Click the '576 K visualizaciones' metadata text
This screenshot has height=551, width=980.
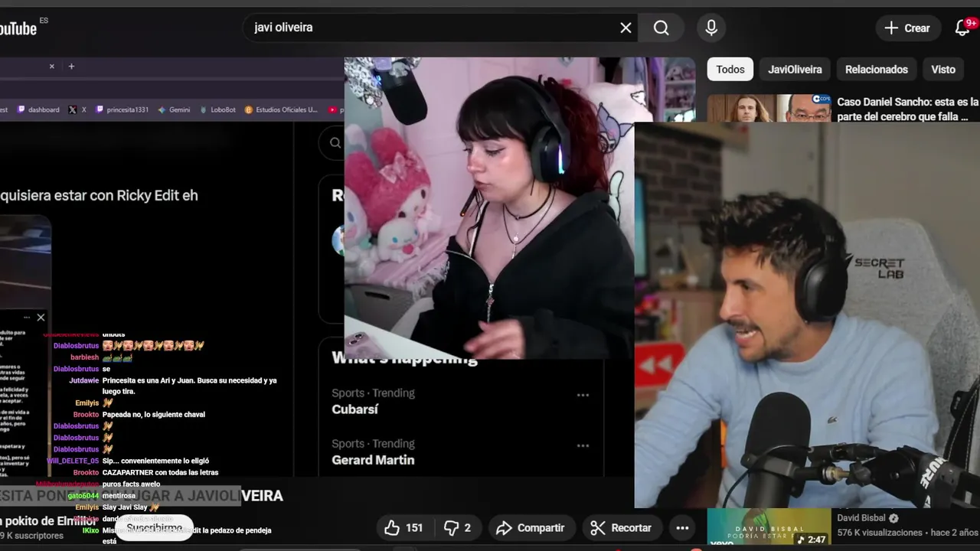[x=880, y=533]
